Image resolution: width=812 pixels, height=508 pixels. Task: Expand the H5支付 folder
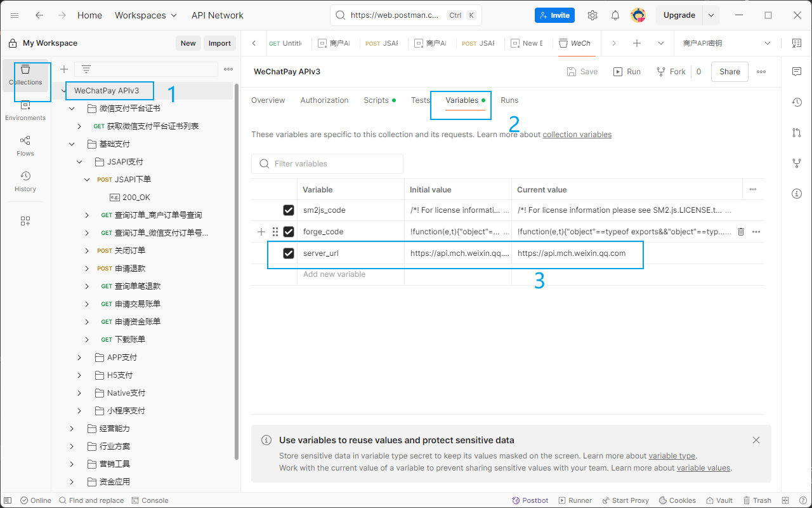click(x=79, y=375)
